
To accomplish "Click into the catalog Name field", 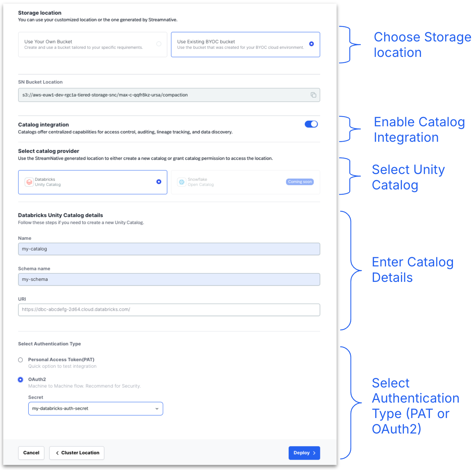I will [169, 249].
